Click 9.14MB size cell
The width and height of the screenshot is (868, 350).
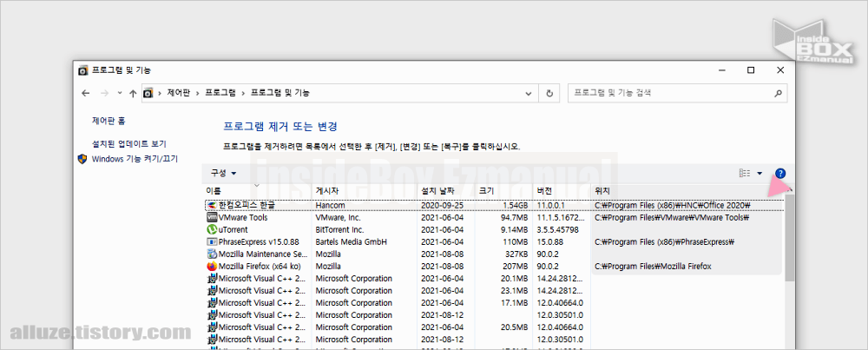[x=515, y=230]
